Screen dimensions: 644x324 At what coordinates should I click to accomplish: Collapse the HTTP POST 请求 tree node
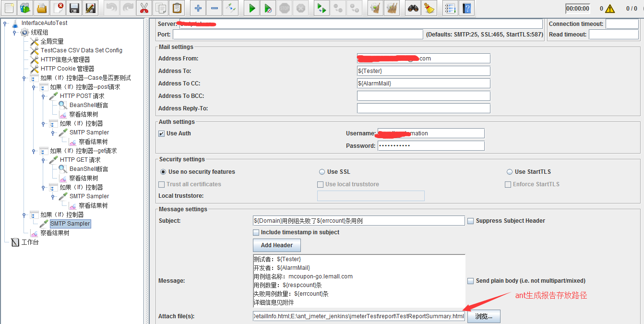(x=43, y=96)
